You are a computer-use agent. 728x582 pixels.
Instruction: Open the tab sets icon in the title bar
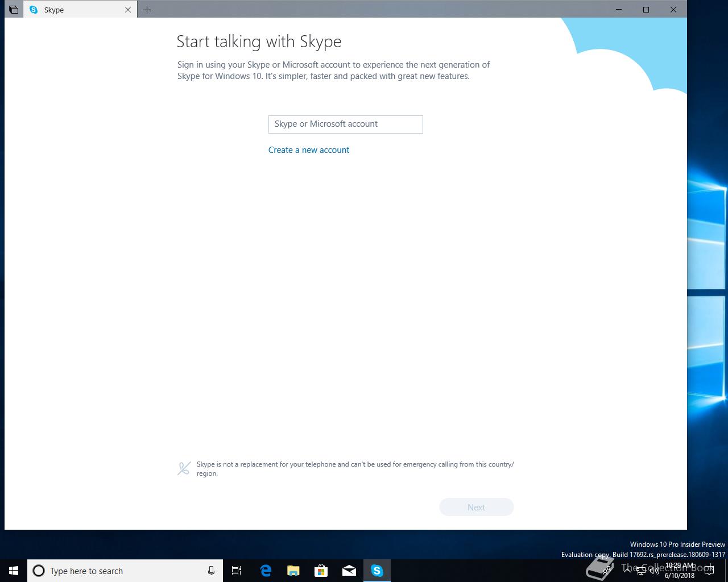(14, 10)
